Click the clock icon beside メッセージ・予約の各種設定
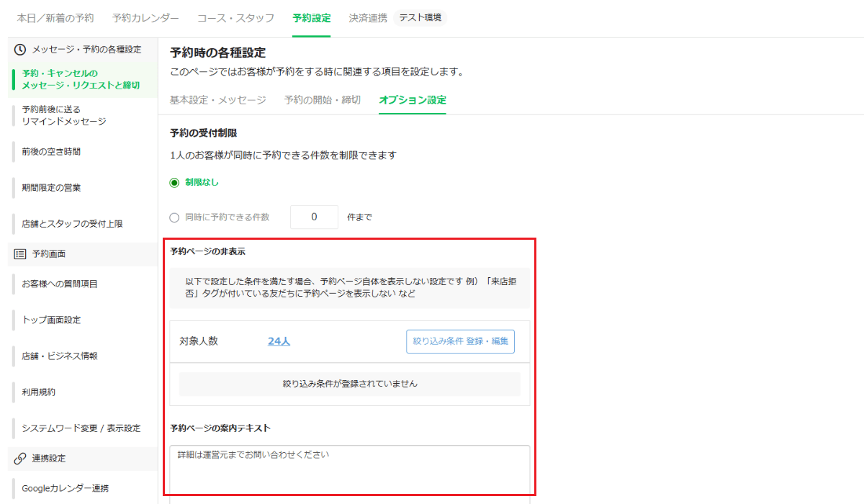Image resolution: width=864 pixels, height=504 pixels. coord(20,50)
